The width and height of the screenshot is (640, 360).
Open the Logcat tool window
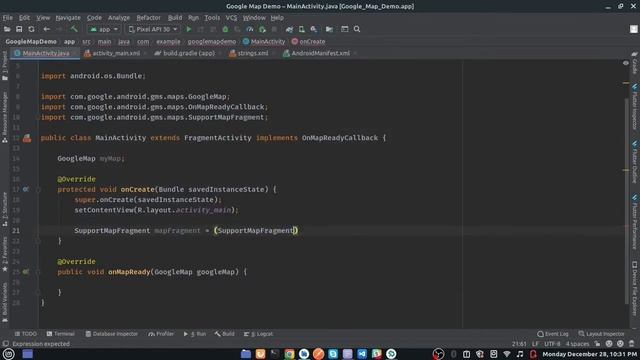tap(258, 334)
